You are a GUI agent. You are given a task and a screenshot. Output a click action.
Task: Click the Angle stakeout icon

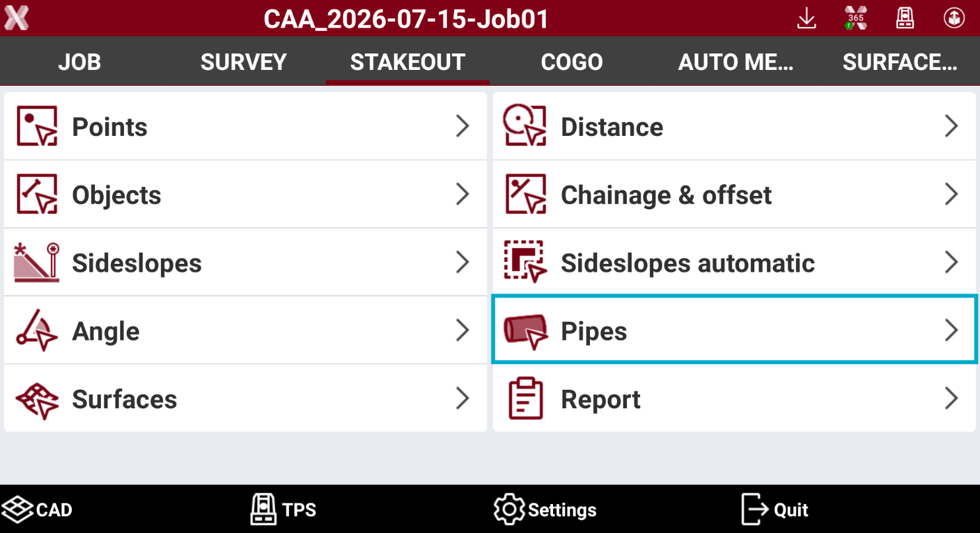tap(37, 330)
